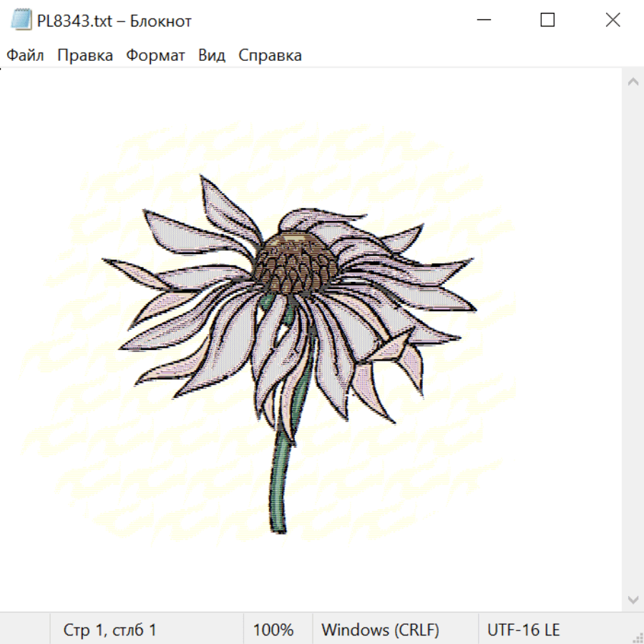
Task: Minimize the Блокнот window
Action: [483, 20]
